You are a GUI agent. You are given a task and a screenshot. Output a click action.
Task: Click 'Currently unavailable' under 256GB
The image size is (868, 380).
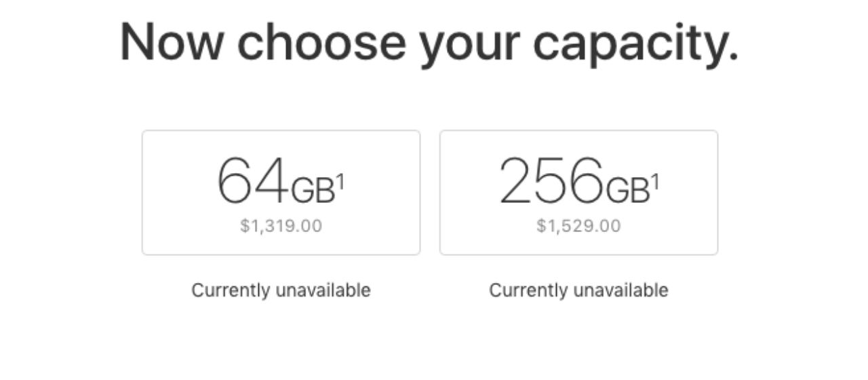[578, 290]
